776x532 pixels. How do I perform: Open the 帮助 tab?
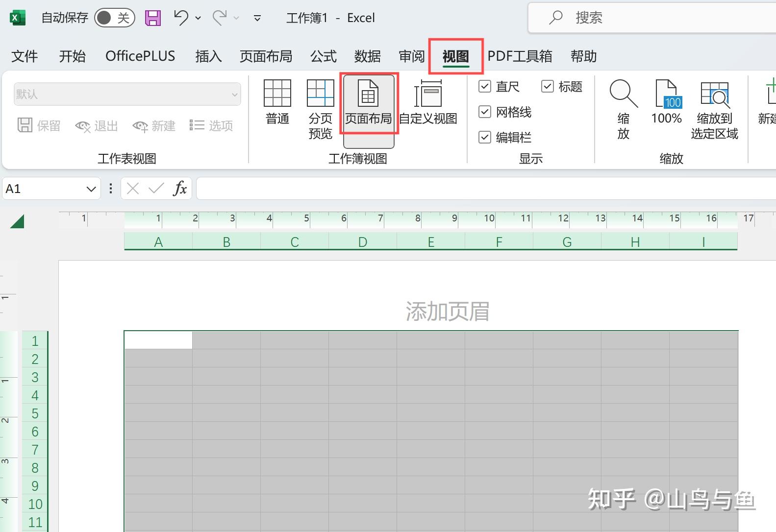pos(583,56)
